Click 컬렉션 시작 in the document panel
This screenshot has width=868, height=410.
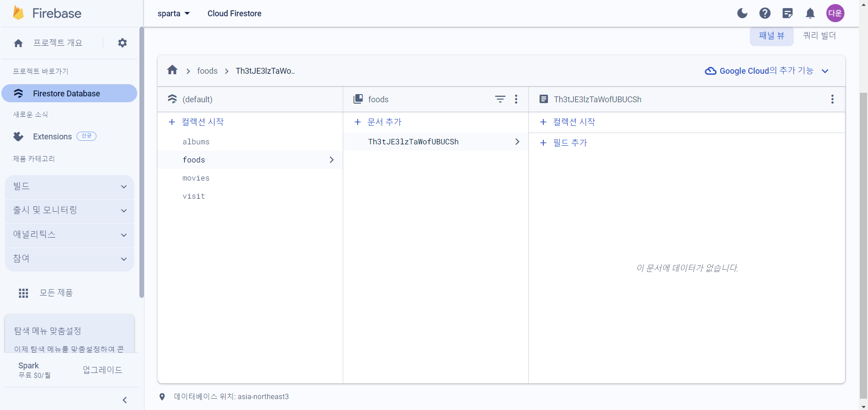(x=574, y=122)
